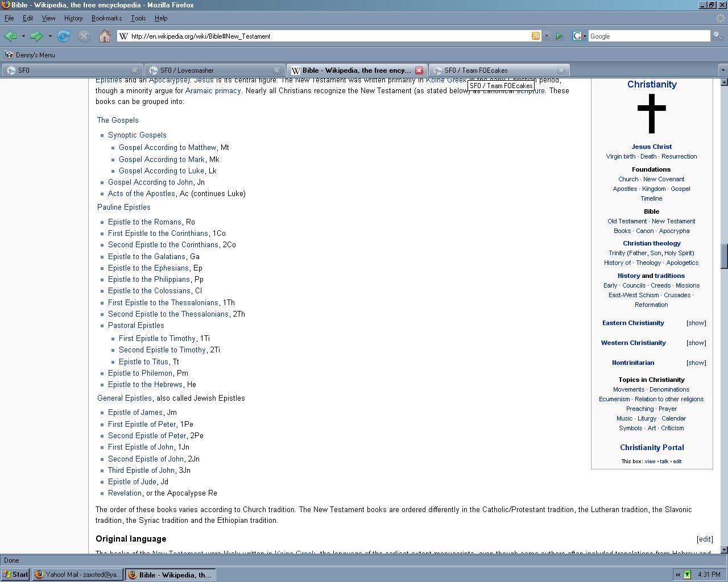Image resolution: width=728 pixels, height=582 pixels.
Task: Click the Back navigation arrow
Action: 10,36
